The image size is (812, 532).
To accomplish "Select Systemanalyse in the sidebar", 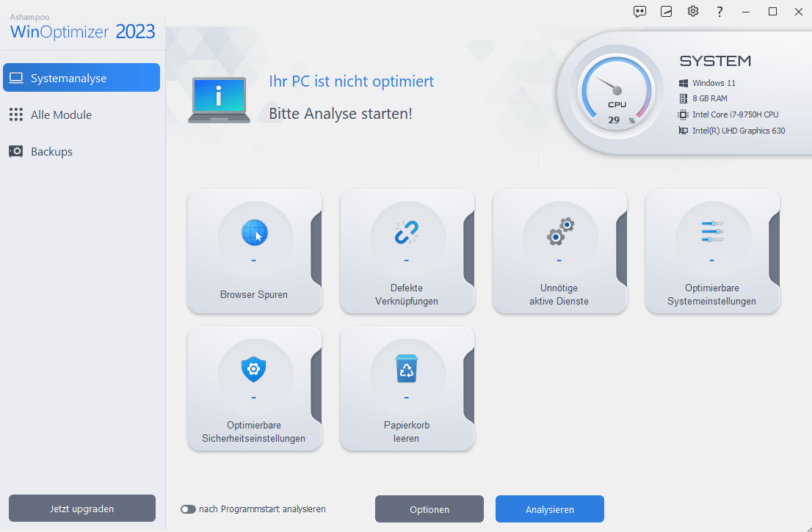I will click(81, 78).
